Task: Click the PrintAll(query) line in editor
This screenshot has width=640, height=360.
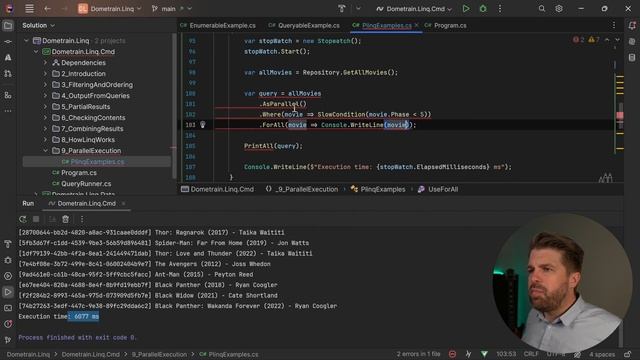Action: click(273, 146)
